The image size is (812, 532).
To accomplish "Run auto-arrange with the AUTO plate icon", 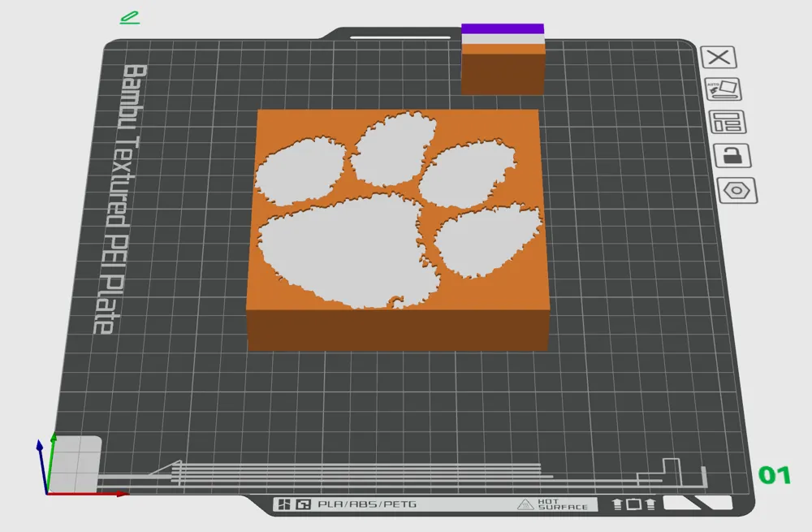I will click(x=722, y=89).
